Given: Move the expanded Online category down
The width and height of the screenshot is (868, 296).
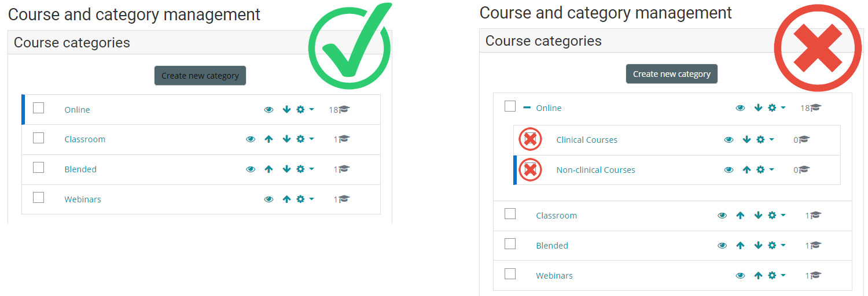Looking at the screenshot, I should [758, 108].
